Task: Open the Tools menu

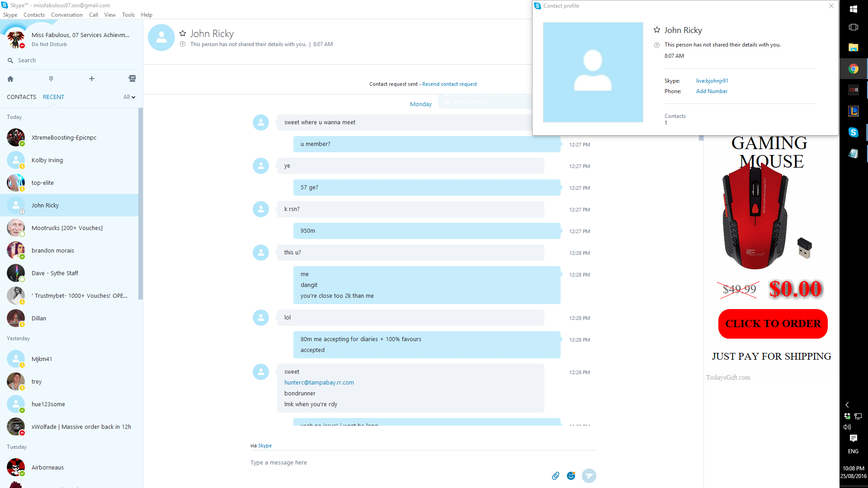Action: point(128,15)
